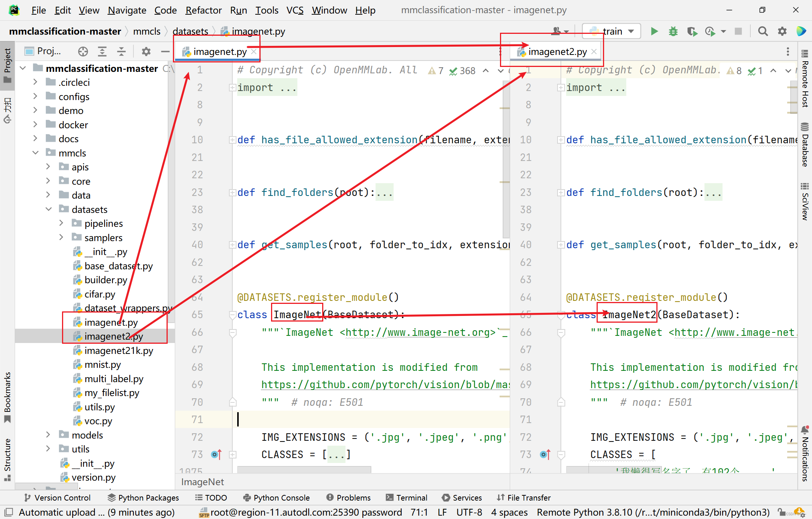Screen dimensions: 812x519
Task: Unfold find_folders function in right editor
Action: click(561, 193)
